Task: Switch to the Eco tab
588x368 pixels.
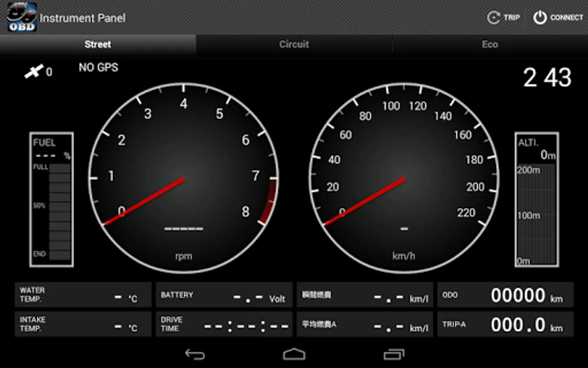Action: [x=490, y=44]
